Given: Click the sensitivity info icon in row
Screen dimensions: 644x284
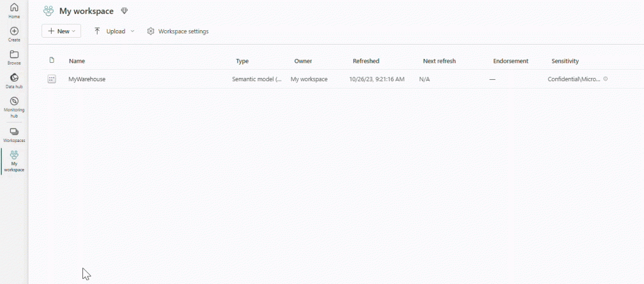Looking at the screenshot, I should click(606, 79).
